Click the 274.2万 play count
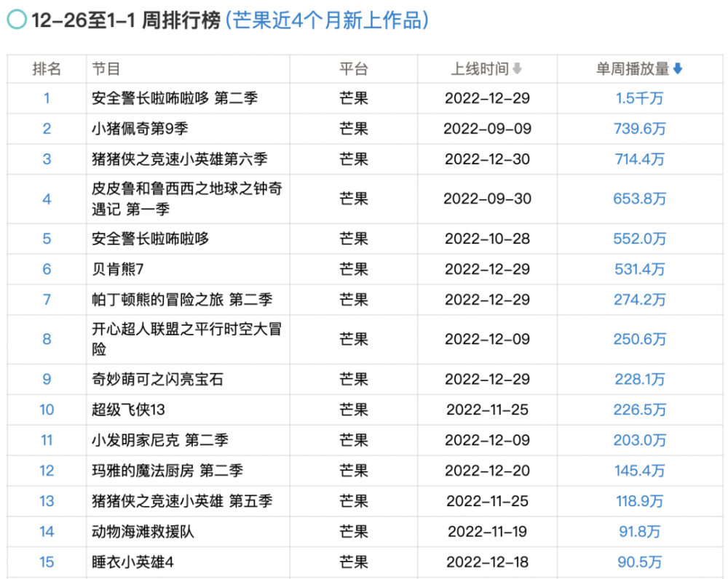 click(640, 300)
